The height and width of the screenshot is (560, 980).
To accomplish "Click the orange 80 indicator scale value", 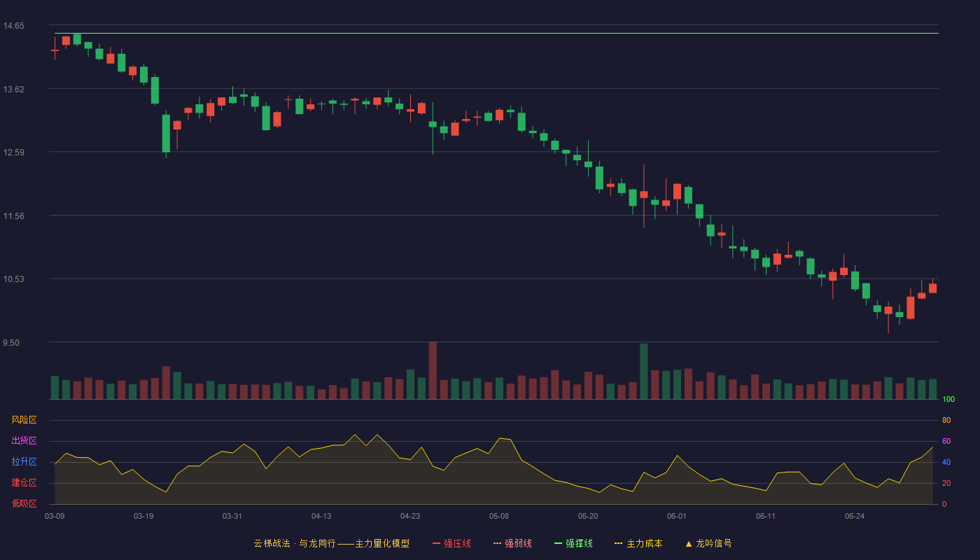I will (x=946, y=420).
